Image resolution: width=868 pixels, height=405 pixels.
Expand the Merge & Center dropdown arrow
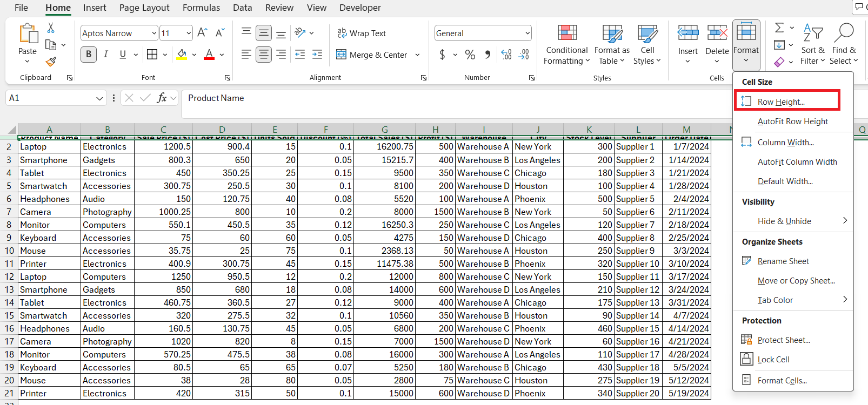[417, 55]
